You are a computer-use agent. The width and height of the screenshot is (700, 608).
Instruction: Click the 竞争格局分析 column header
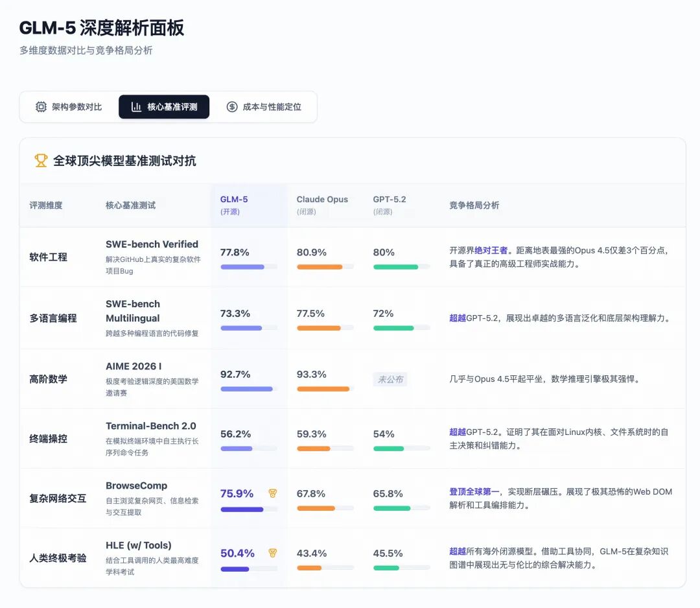coord(474,205)
